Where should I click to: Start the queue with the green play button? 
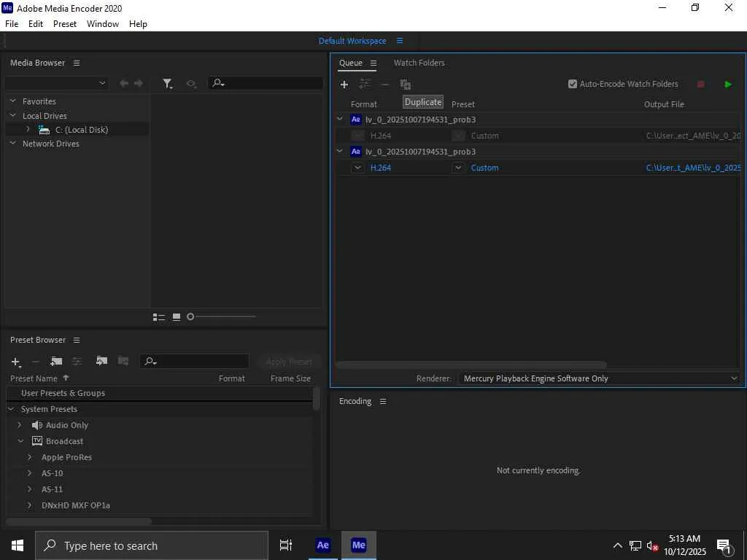pyautogui.click(x=728, y=85)
